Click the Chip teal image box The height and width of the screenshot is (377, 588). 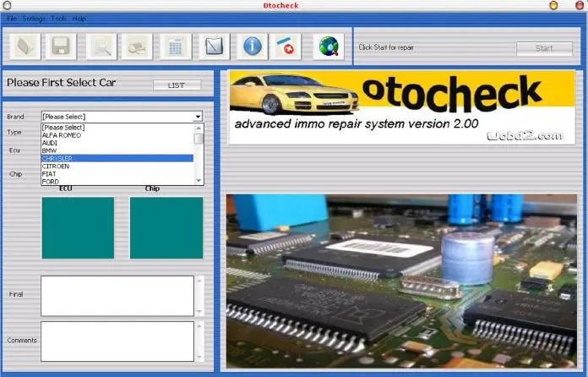(166, 227)
